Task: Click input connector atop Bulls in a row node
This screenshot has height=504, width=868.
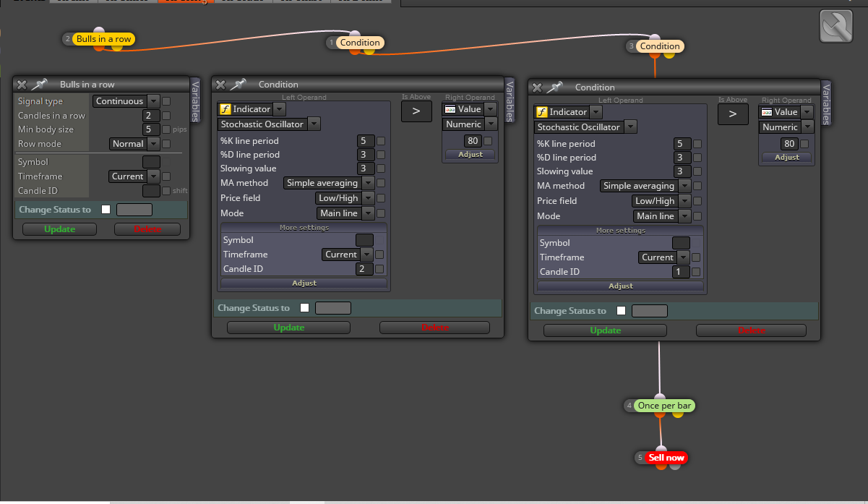Action: pos(99,30)
